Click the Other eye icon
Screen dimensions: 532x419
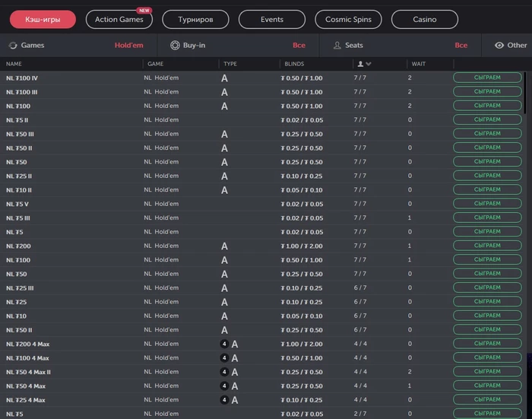pos(499,45)
